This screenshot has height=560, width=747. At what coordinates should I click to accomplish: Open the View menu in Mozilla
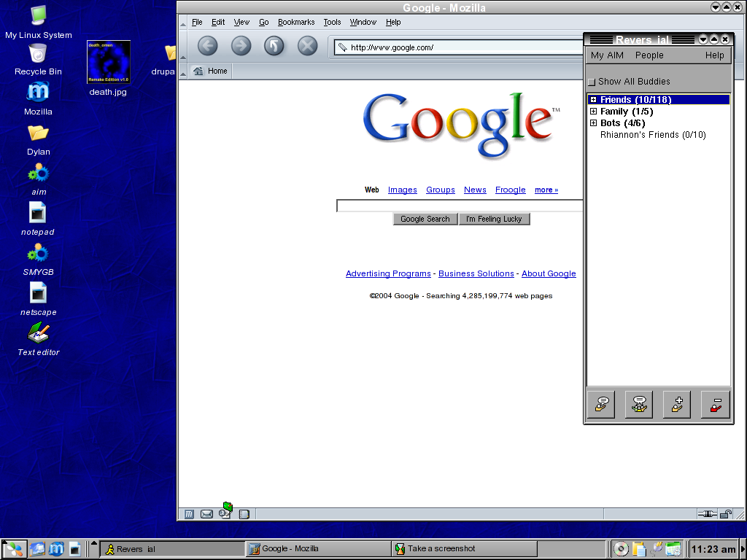[x=241, y=22]
